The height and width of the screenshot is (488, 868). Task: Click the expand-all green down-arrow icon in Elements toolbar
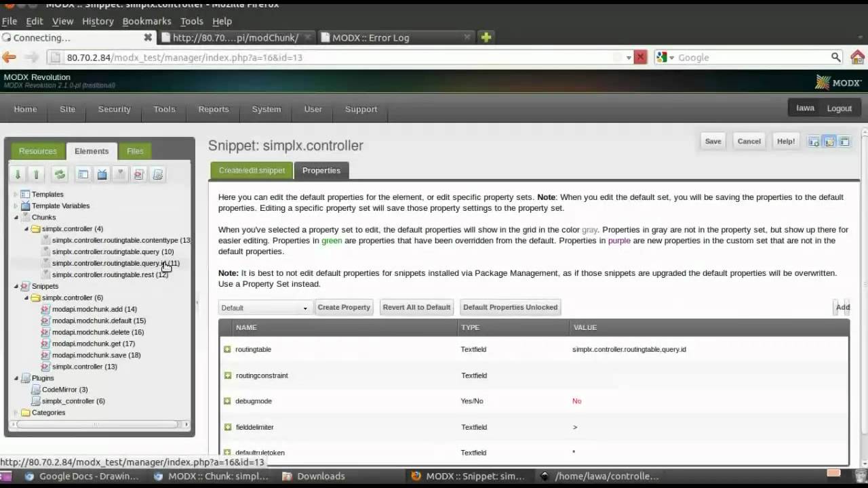click(18, 174)
